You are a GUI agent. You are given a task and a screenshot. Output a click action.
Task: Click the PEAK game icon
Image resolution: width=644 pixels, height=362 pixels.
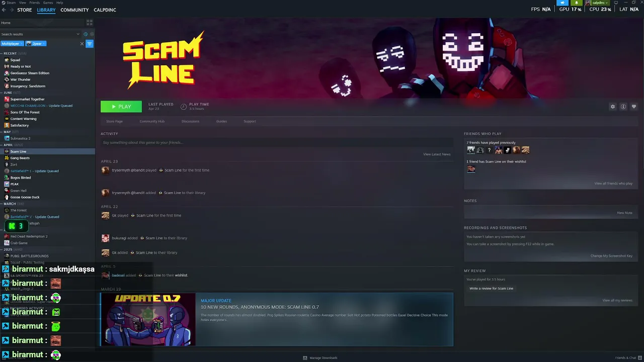tap(7, 184)
